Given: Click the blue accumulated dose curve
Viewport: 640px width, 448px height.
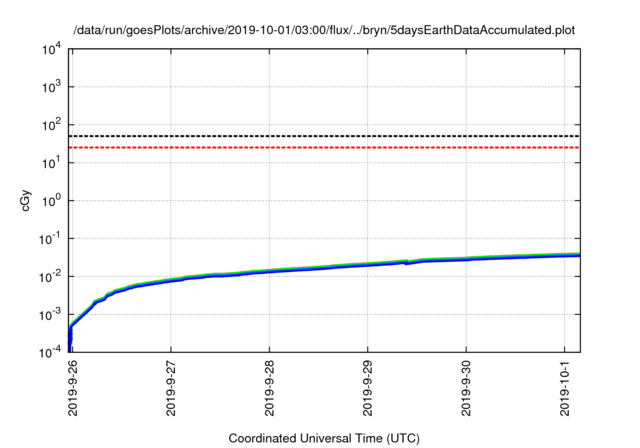Looking at the screenshot, I should (324, 268).
